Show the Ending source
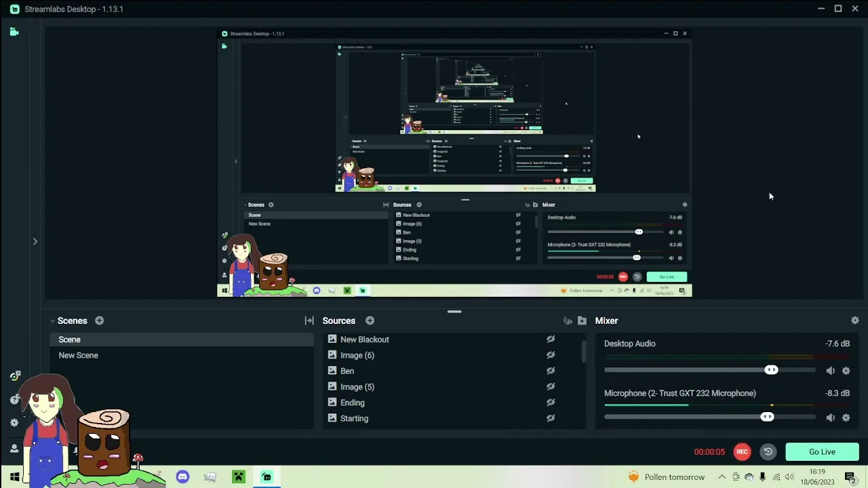Image resolution: width=868 pixels, height=488 pixels. point(551,403)
